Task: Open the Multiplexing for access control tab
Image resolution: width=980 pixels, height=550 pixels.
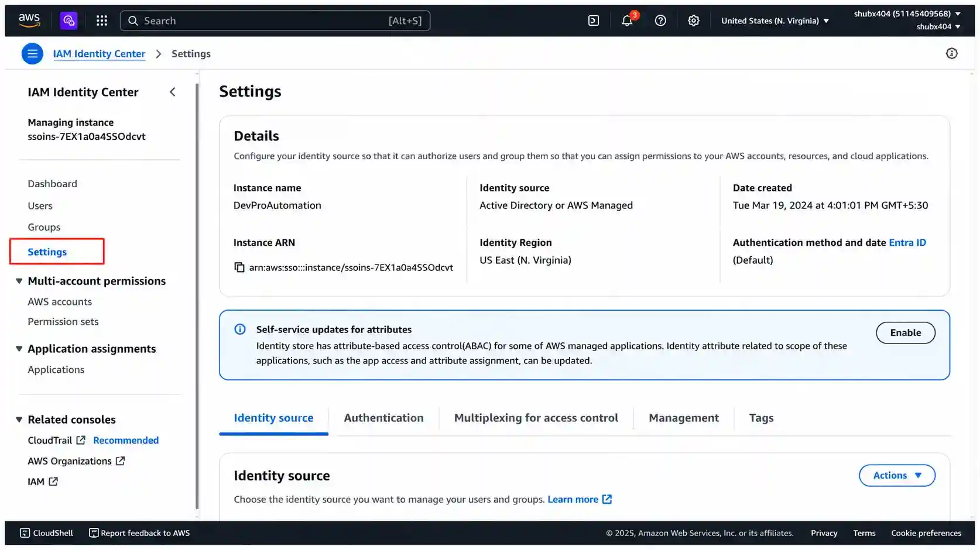Action: [x=536, y=418]
